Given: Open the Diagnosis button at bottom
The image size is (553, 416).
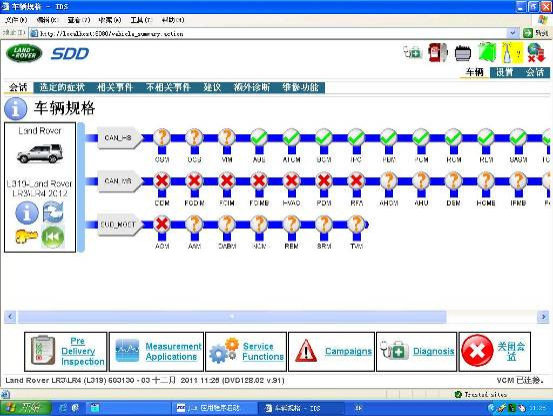Looking at the screenshot, I should click(x=417, y=351).
